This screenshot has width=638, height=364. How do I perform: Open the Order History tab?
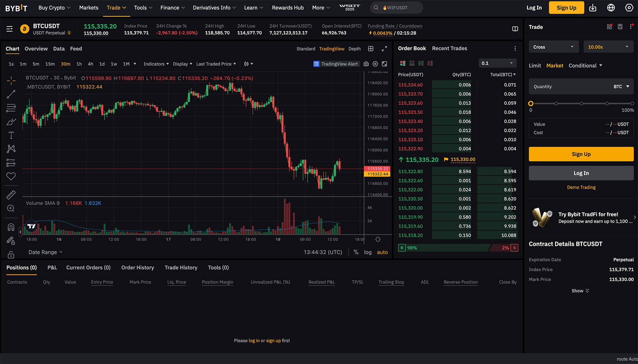tap(138, 268)
